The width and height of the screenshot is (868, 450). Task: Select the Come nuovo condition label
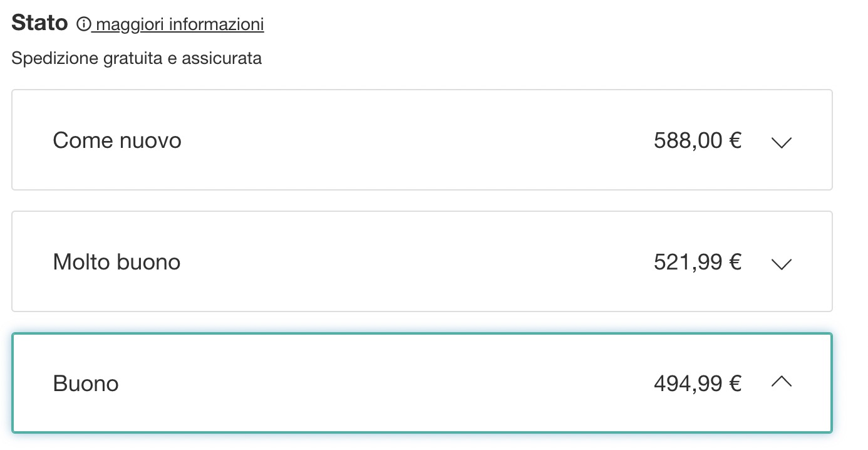[117, 140]
